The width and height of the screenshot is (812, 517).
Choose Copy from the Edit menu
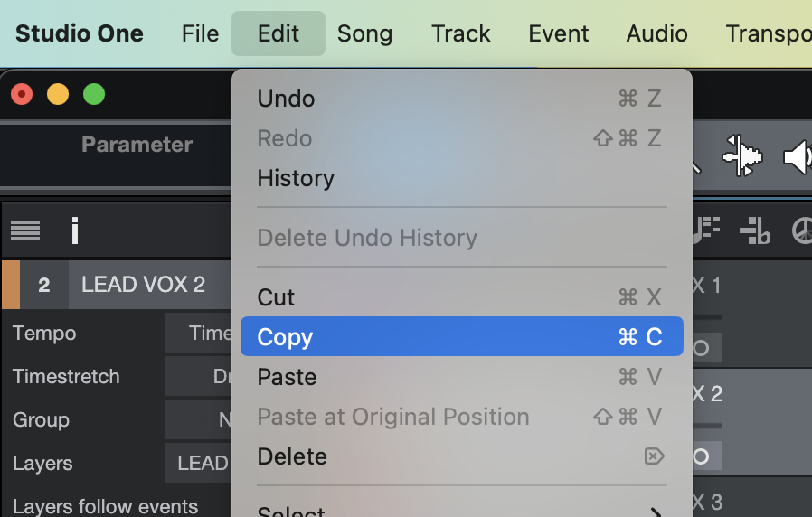pyautogui.click(x=461, y=337)
